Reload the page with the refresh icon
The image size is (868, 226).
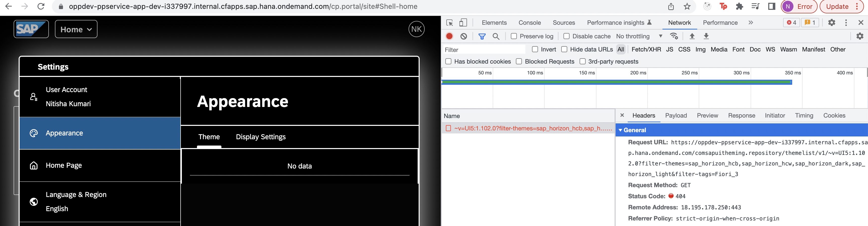pos(41,6)
